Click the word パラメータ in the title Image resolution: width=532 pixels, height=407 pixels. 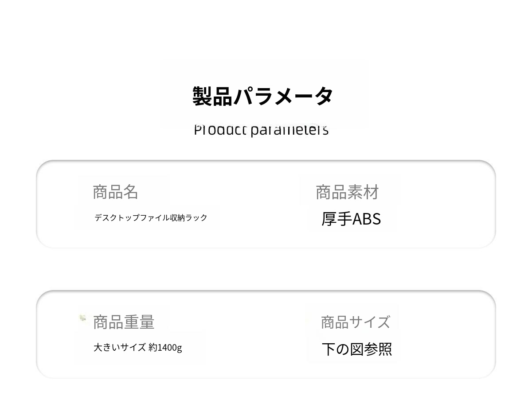point(283,96)
